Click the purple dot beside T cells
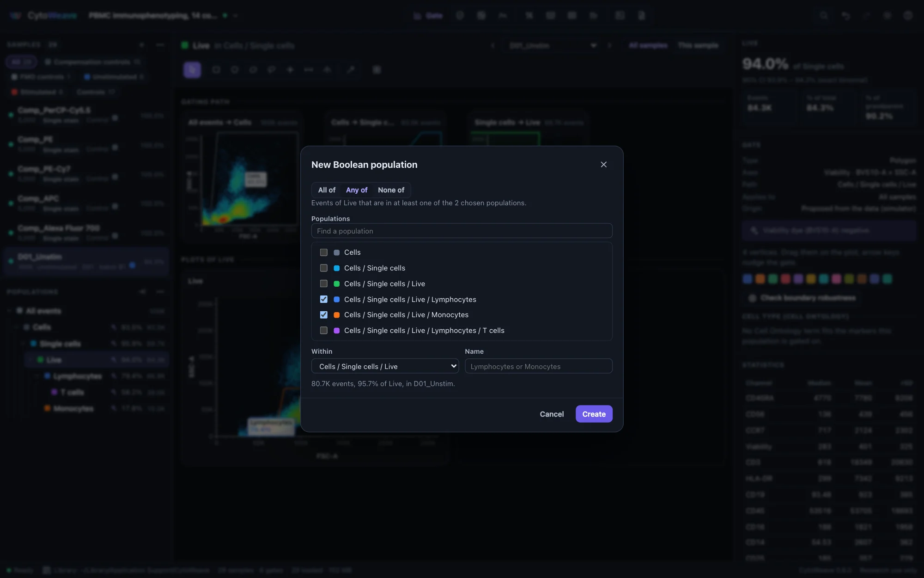This screenshot has width=924, height=578. tap(337, 331)
